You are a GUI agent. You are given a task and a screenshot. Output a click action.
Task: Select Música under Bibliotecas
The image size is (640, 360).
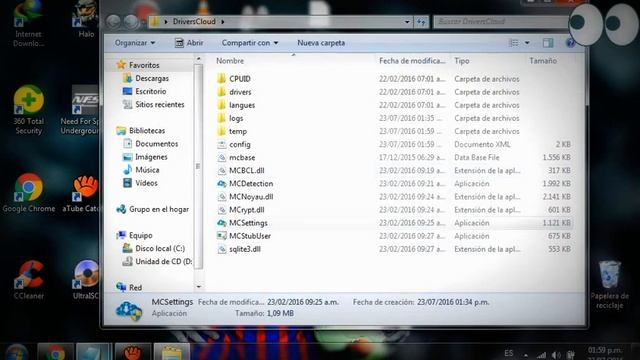tap(141, 170)
